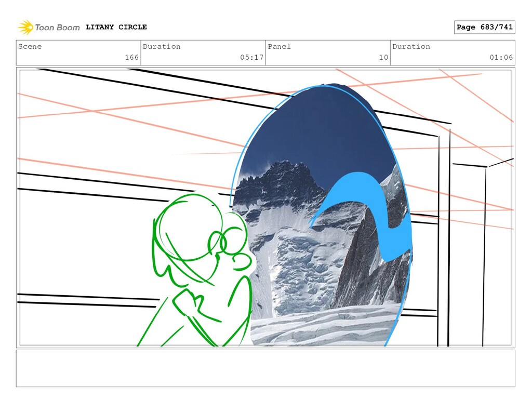This screenshot has height=411, width=532.
Task: Click the Page 683/741 box
Action: click(484, 27)
